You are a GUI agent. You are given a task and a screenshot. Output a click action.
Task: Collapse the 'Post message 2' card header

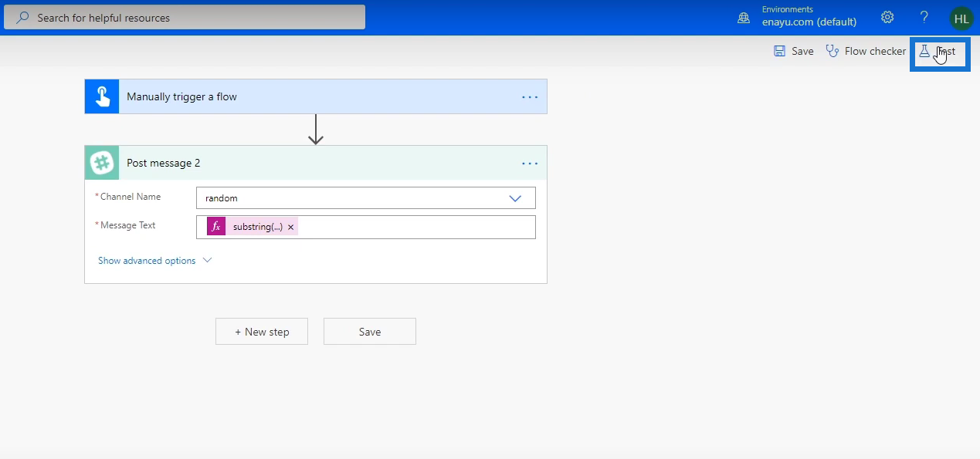click(316, 163)
